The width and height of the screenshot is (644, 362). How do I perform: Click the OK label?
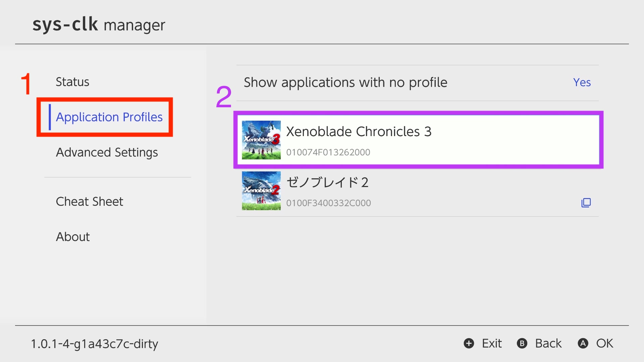(604, 344)
